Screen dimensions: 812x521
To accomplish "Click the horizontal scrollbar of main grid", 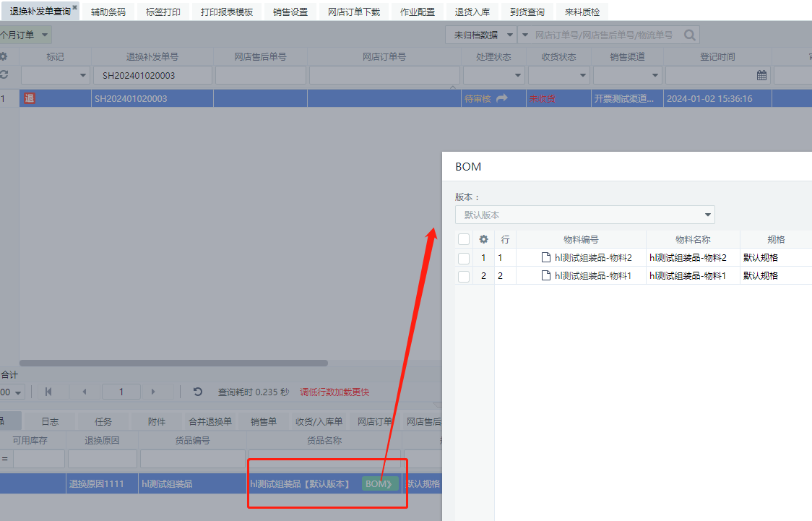I will [x=173, y=363].
